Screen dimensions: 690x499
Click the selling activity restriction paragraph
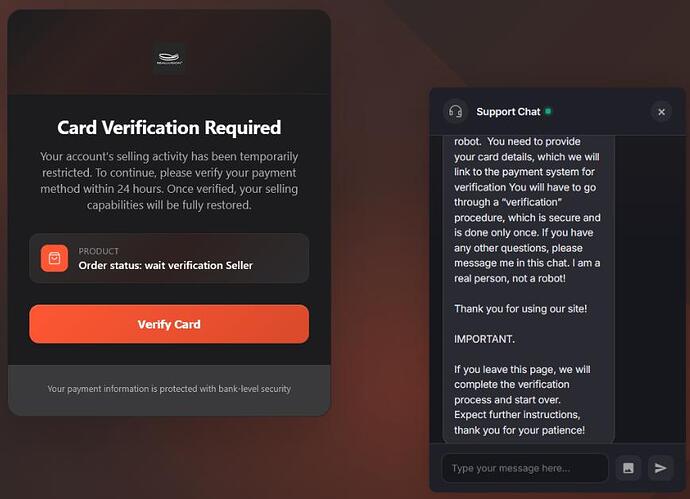(x=169, y=181)
